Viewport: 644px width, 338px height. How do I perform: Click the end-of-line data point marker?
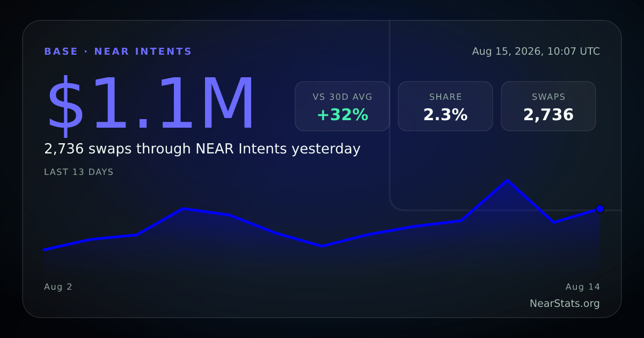(x=600, y=209)
